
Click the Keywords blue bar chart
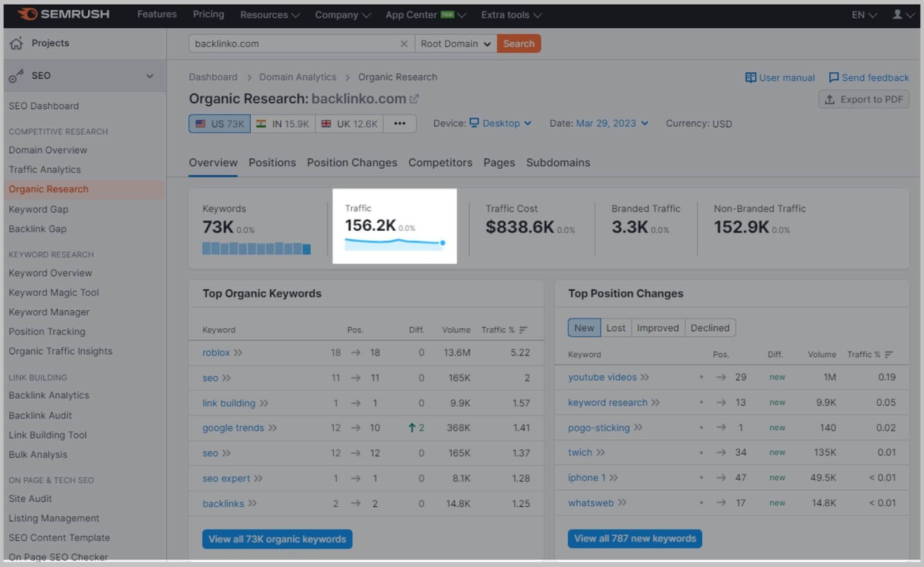(x=256, y=249)
